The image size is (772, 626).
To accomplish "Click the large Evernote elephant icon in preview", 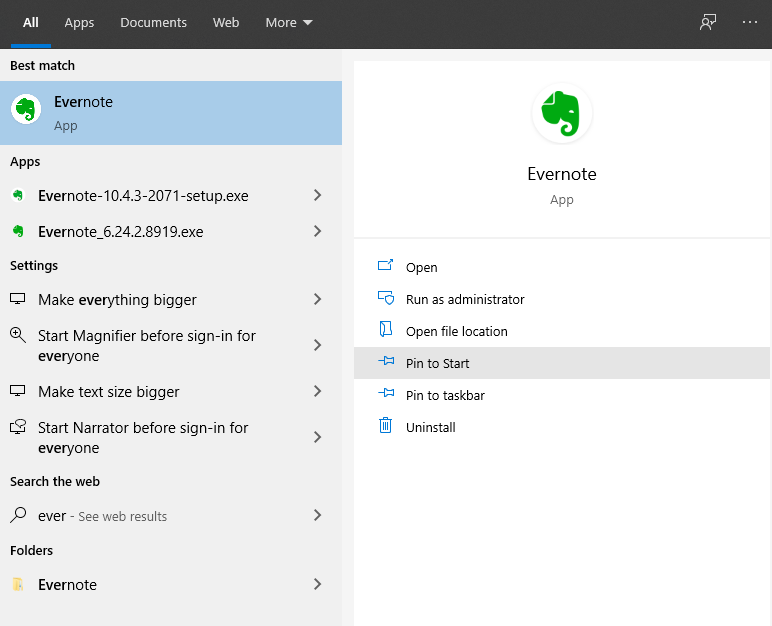I will pyautogui.click(x=561, y=114).
